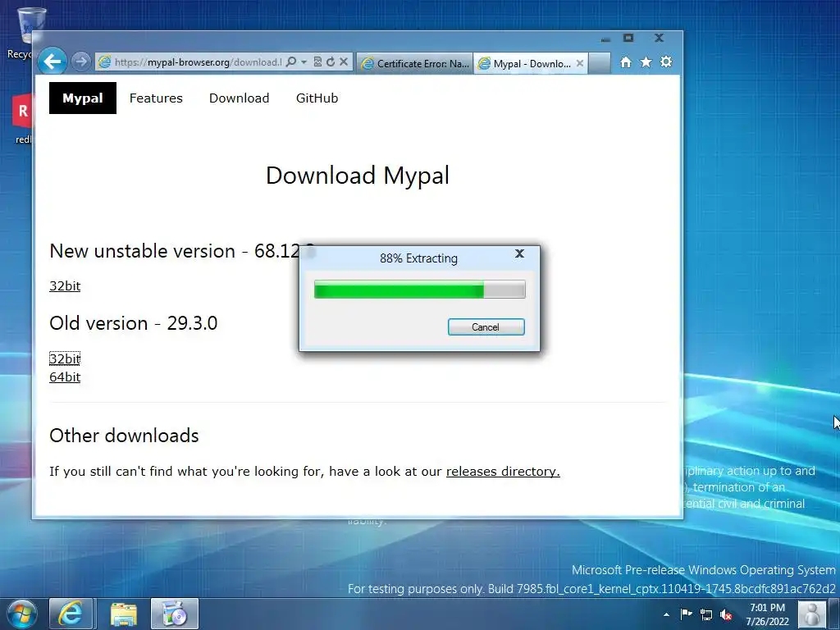Click the Other downloads heading
The width and height of the screenshot is (840, 630).
125,436
